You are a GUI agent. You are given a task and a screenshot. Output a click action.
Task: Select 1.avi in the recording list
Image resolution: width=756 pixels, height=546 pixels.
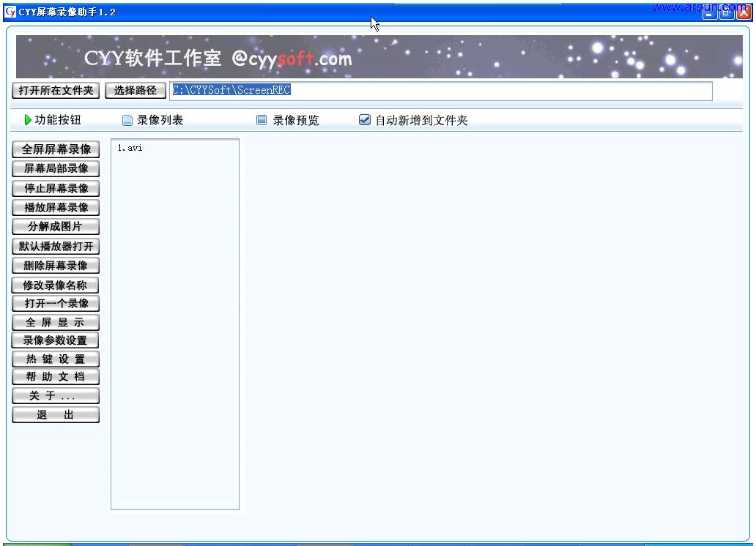pos(130,148)
